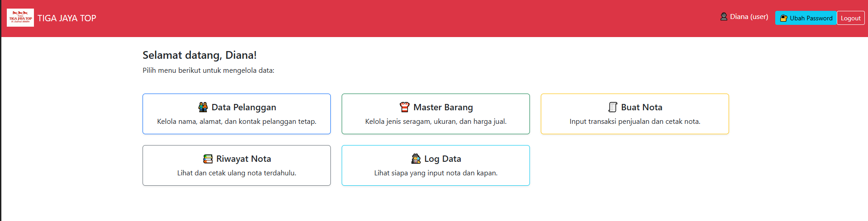Click the 'Lihat dan cetak ulang nota terdahulu' text
The image size is (868, 221).
(x=237, y=173)
